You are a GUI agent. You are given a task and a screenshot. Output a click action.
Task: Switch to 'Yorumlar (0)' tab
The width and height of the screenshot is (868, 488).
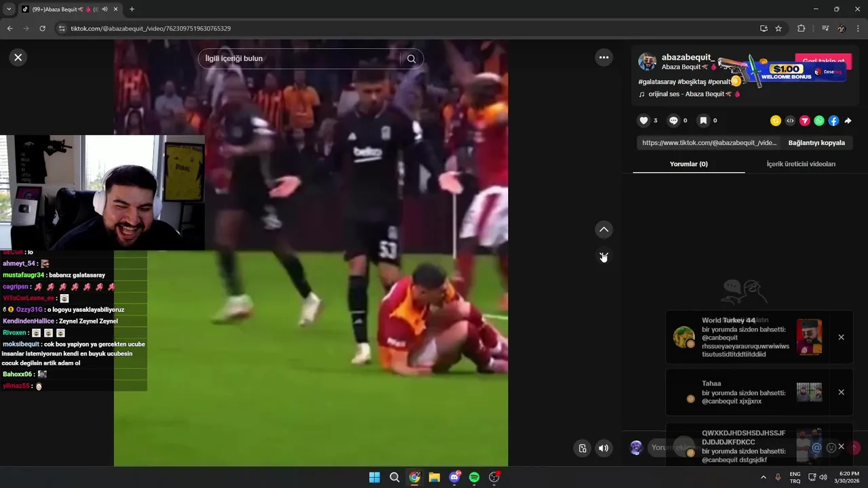(688, 164)
